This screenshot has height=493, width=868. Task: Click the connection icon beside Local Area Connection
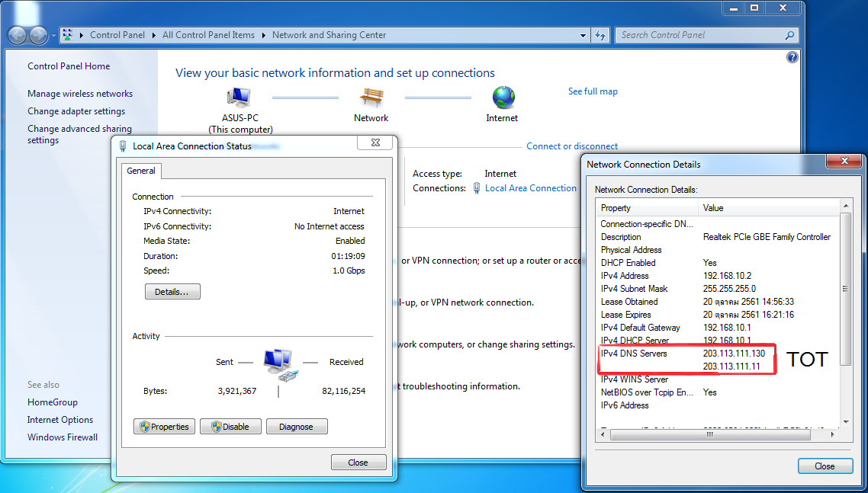[x=477, y=188]
